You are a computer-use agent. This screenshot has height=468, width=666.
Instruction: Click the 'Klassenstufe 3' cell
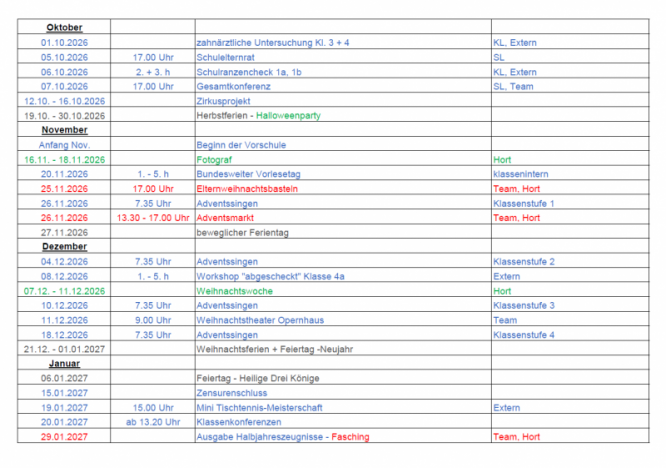[x=524, y=305]
